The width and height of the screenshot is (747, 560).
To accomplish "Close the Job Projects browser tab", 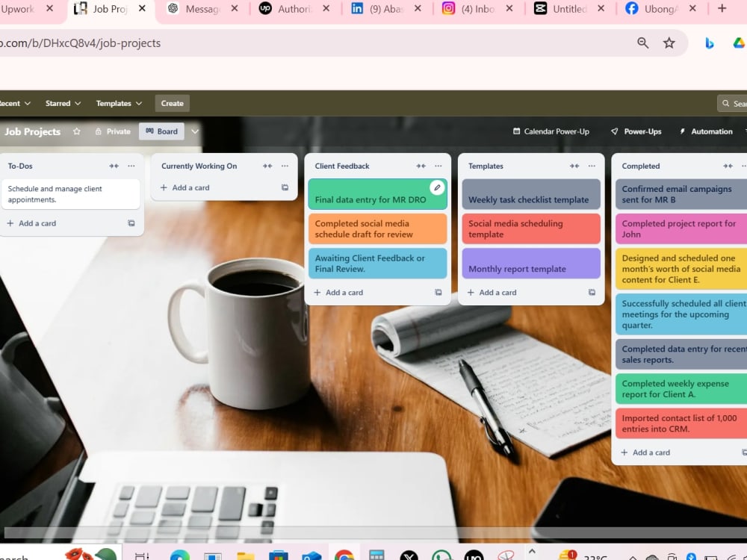I will pos(142,8).
